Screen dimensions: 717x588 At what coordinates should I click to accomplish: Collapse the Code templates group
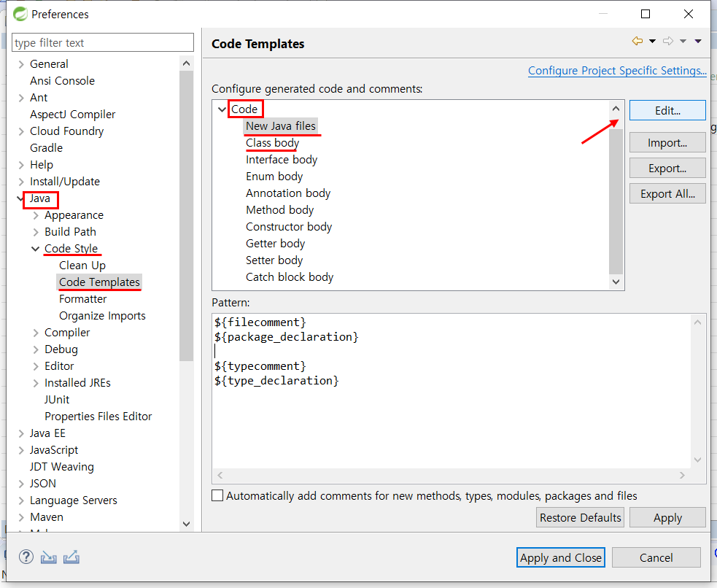222,109
